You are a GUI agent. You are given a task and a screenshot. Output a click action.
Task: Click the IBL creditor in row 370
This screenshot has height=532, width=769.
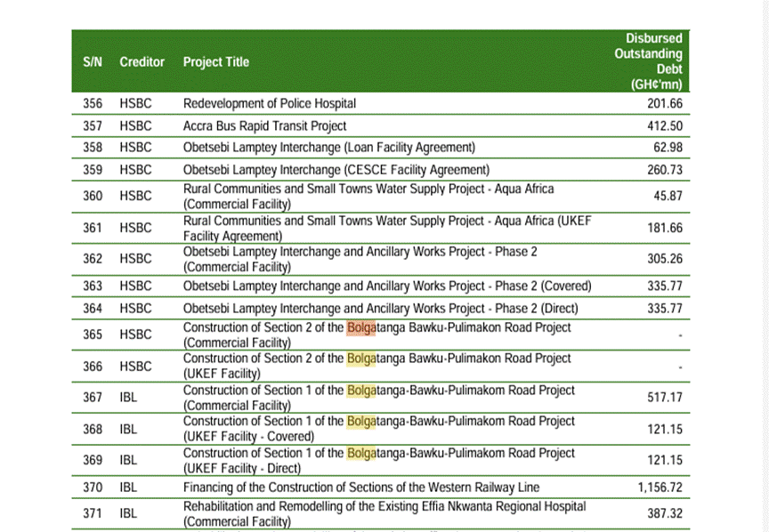128,488
